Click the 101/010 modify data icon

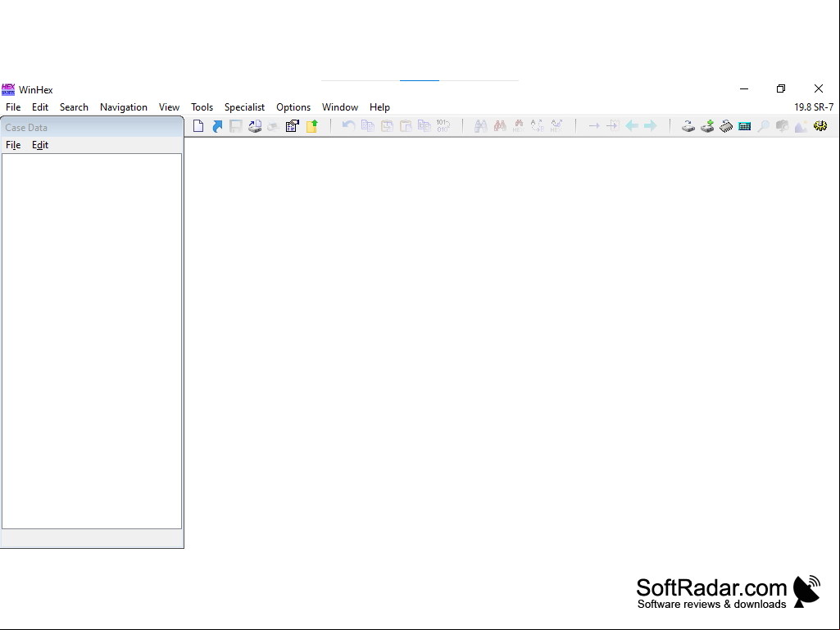(x=443, y=126)
